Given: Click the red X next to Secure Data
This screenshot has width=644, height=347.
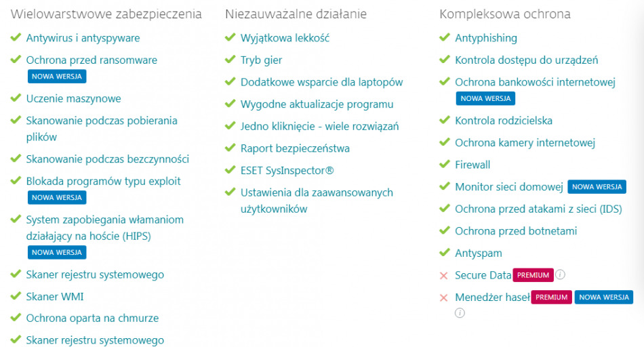Looking at the screenshot, I should (444, 276).
